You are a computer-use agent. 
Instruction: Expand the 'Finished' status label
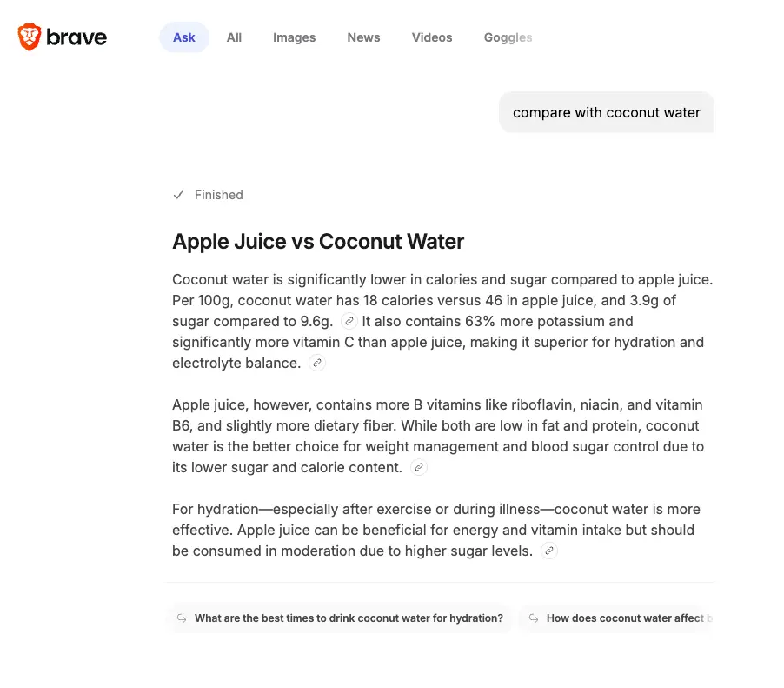tap(218, 195)
